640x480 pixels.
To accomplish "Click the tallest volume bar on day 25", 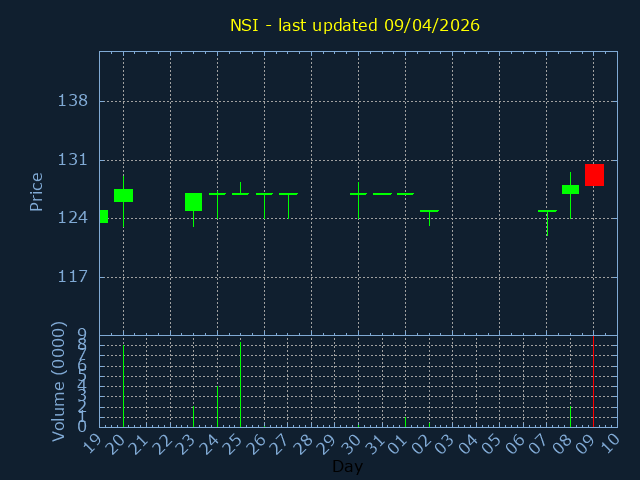I will [x=240, y=385].
